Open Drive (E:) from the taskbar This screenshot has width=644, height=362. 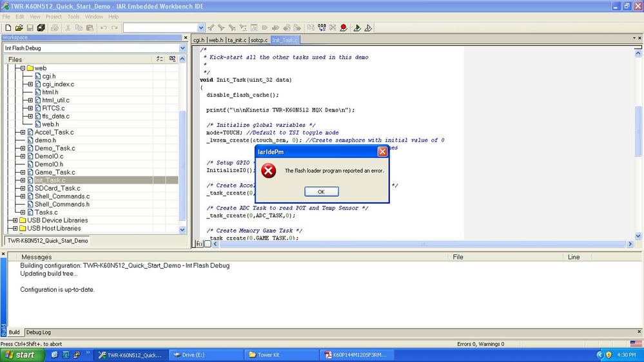coord(208,355)
